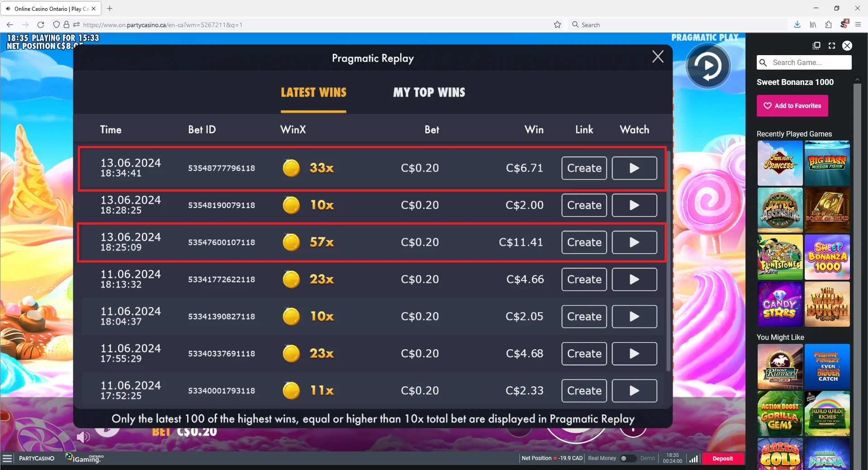Watch the 11x win replay
The width and height of the screenshot is (868, 470).
(634, 390)
